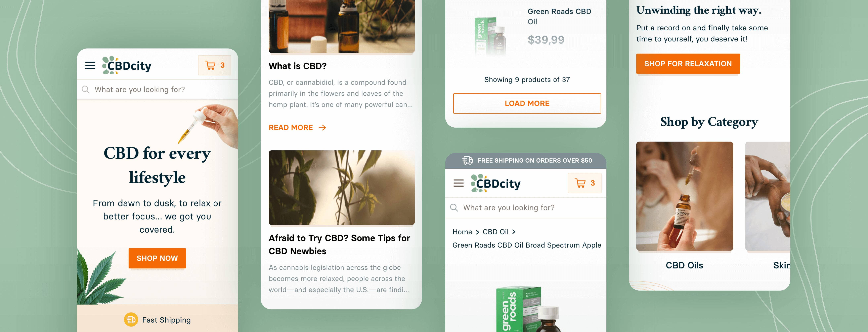
Task: Click search magnifier icon in left phone mockup
Action: point(86,89)
